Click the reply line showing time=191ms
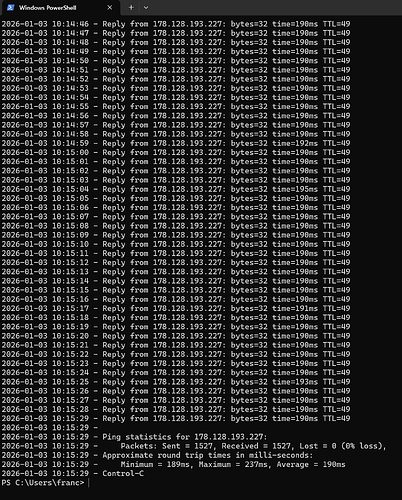 pos(176,308)
